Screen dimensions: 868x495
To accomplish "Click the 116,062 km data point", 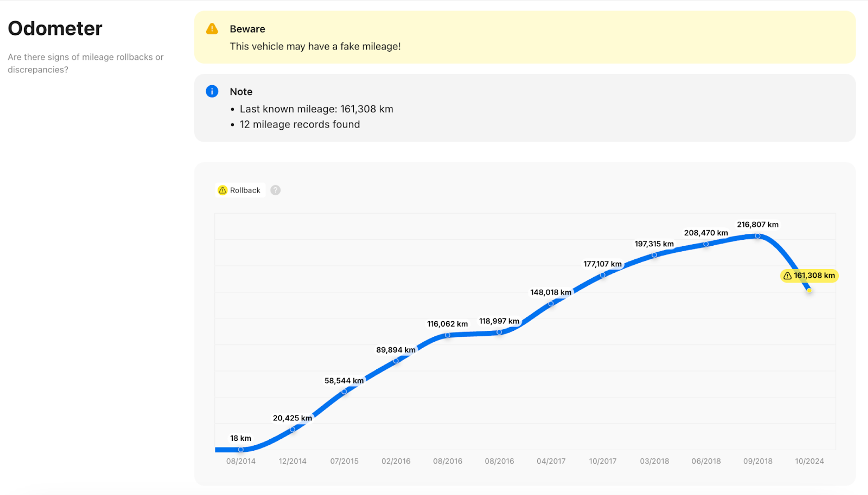I will tap(448, 335).
